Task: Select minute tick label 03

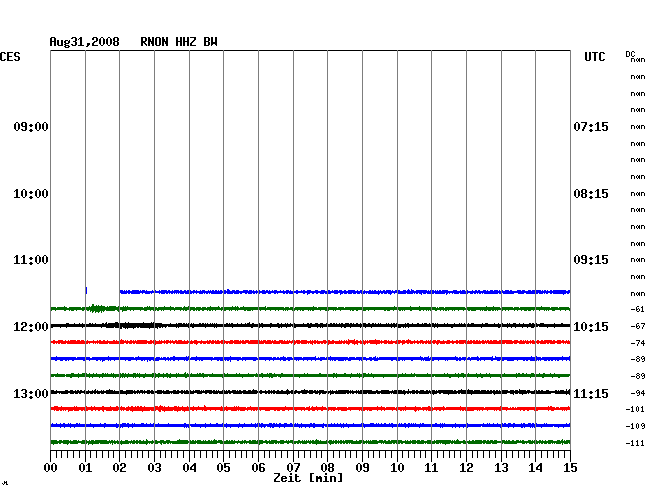Action: click(155, 468)
